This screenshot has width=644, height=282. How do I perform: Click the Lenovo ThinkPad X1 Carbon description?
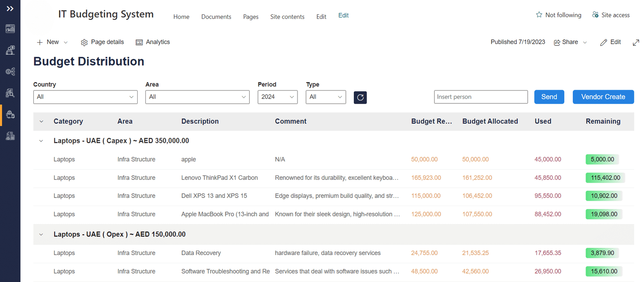(x=219, y=178)
